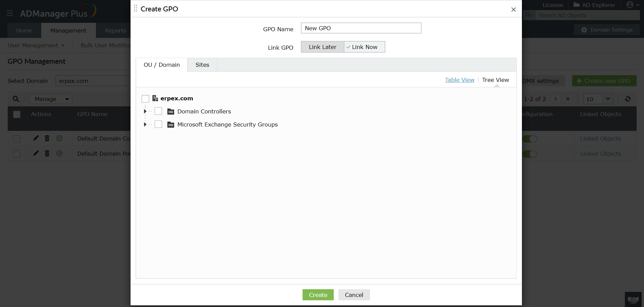Click the search magnifier icon above the GPO table

(x=16, y=99)
